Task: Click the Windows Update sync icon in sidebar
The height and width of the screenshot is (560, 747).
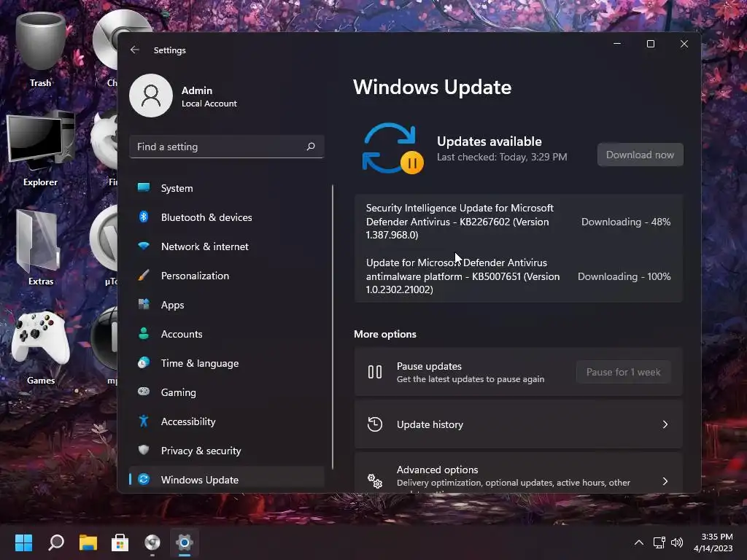Action: click(144, 479)
